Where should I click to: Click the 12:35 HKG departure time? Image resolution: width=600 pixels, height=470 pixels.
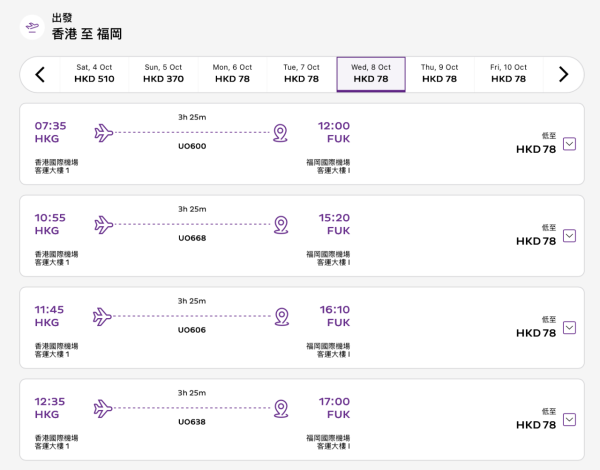point(50,408)
